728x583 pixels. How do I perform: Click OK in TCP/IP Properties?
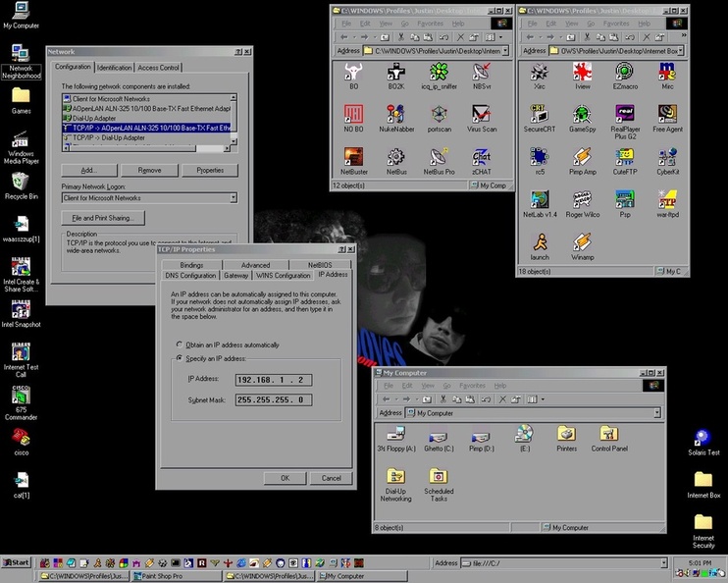pos(286,478)
